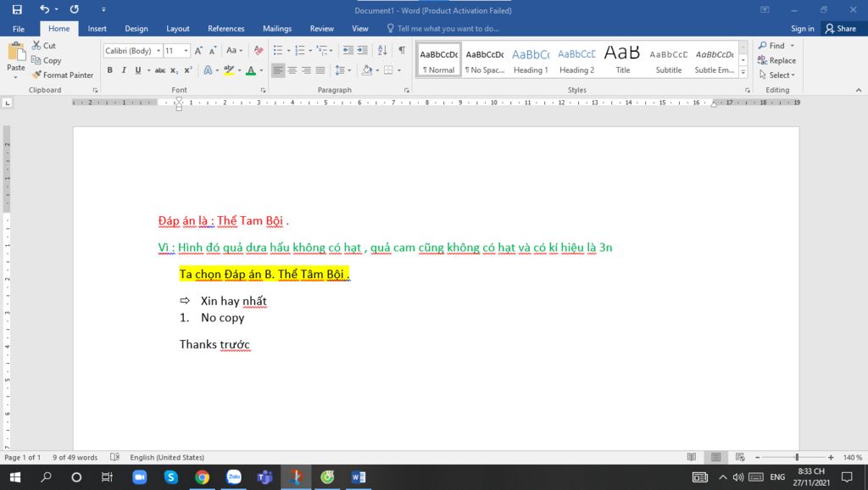Viewport: 868px width, 490px height.
Task: Align text left
Action: 278,70
